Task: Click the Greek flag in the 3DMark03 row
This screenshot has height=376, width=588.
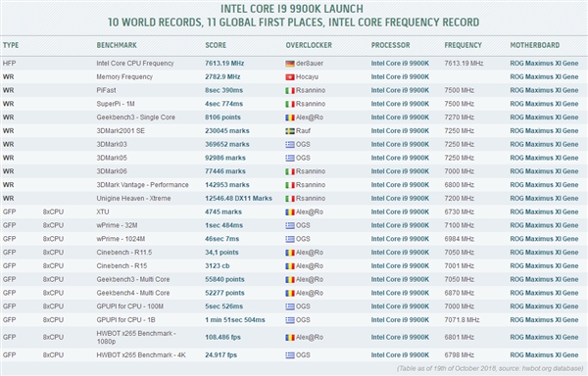Action: click(x=290, y=145)
